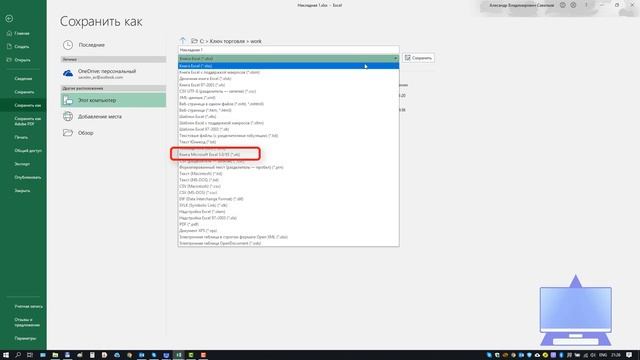Click the folder icon before path C:
The width and height of the screenshot is (640, 360).
click(x=195, y=41)
